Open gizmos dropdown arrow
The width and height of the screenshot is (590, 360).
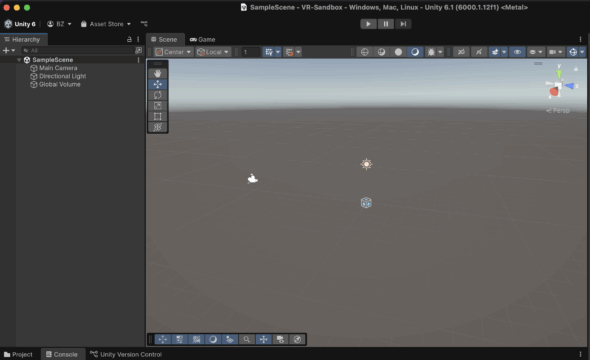(x=582, y=52)
